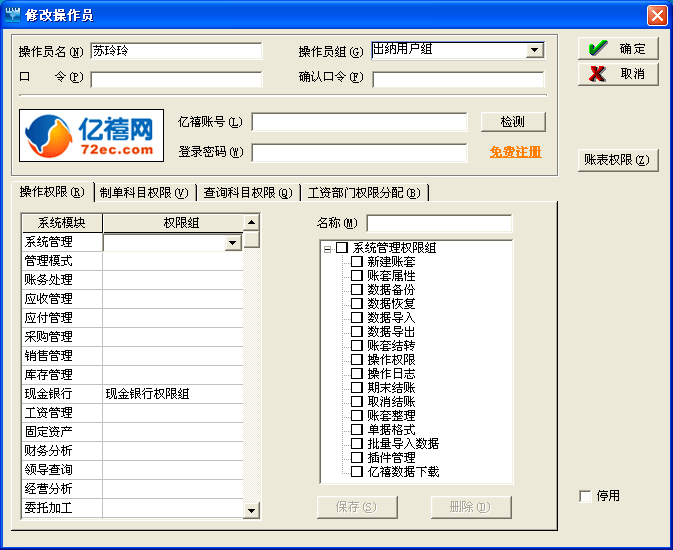Click the 72ec.com logo image
This screenshot has width=673, height=550.
coord(91,136)
